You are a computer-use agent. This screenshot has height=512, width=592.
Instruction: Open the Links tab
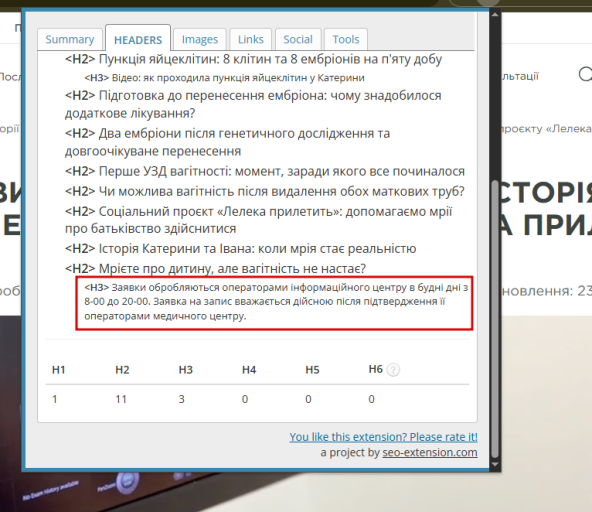click(250, 39)
